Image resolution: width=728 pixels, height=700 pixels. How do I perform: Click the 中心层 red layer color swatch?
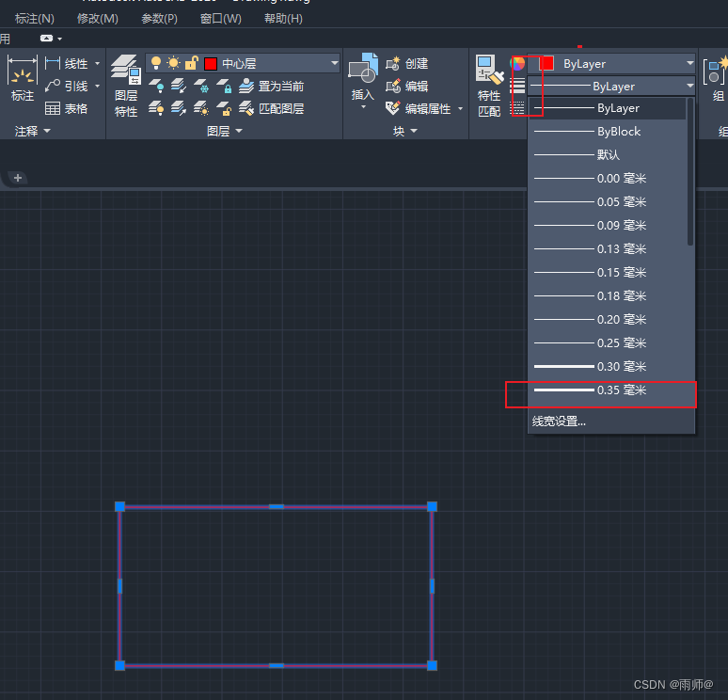coord(211,64)
